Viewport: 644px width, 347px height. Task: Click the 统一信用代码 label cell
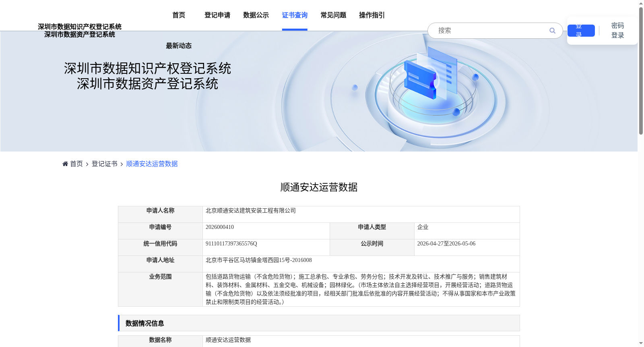160,247
